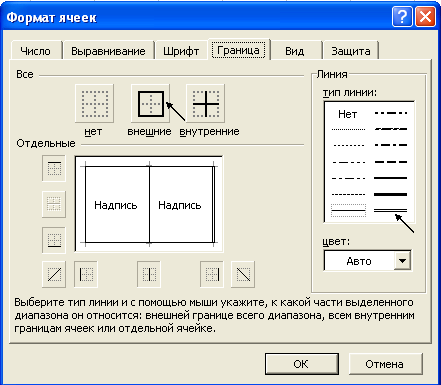The height and width of the screenshot is (385, 441).
Task: Select the medium dash-dot line style
Action: tap(391, 145)
